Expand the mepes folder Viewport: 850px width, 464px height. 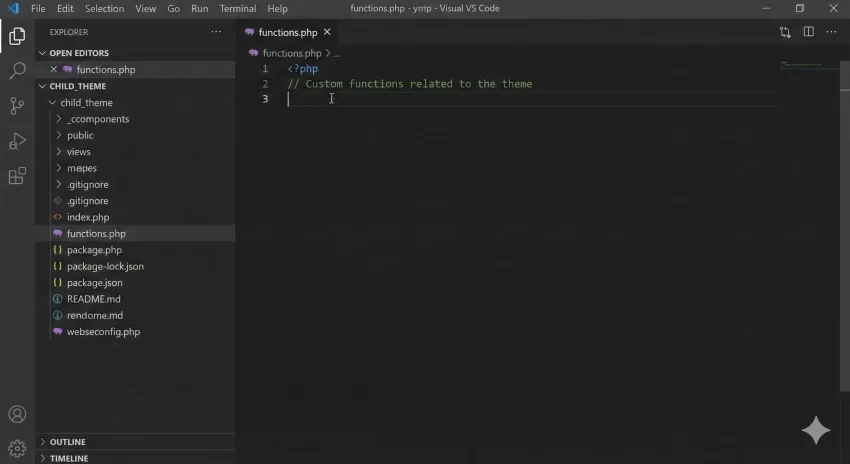[x=59, y=168]
